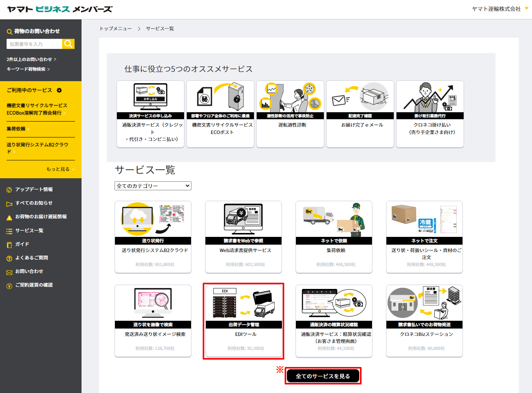532x393 pixels.
Task: Click the よくあるご質問 question mark icon
Action: 9,258
